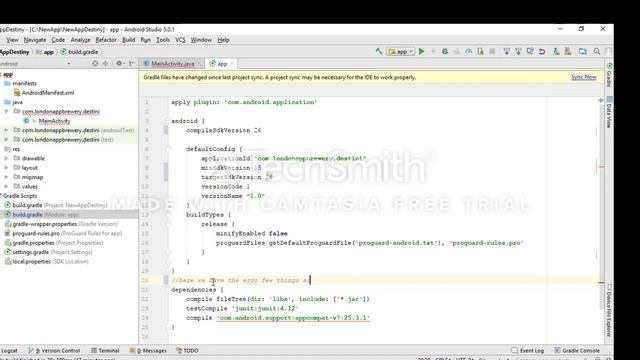Open Project Structure icon in toolbar
This screenshot has height=360, width=640.
pyautogui.click(x=582, y=51)
